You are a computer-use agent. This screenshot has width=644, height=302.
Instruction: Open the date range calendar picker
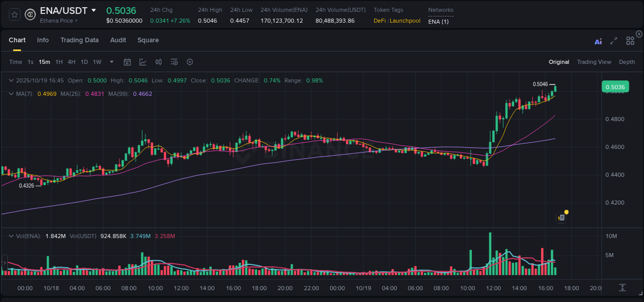127,61
